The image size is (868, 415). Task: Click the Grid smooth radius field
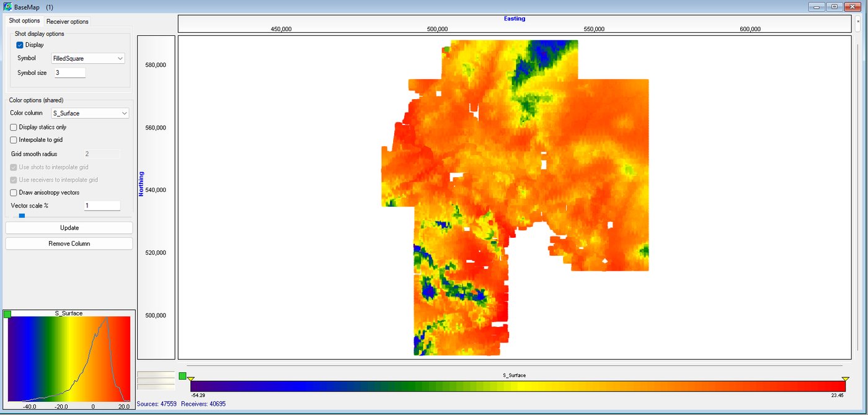pyautogui.click(x=102, y=154)
